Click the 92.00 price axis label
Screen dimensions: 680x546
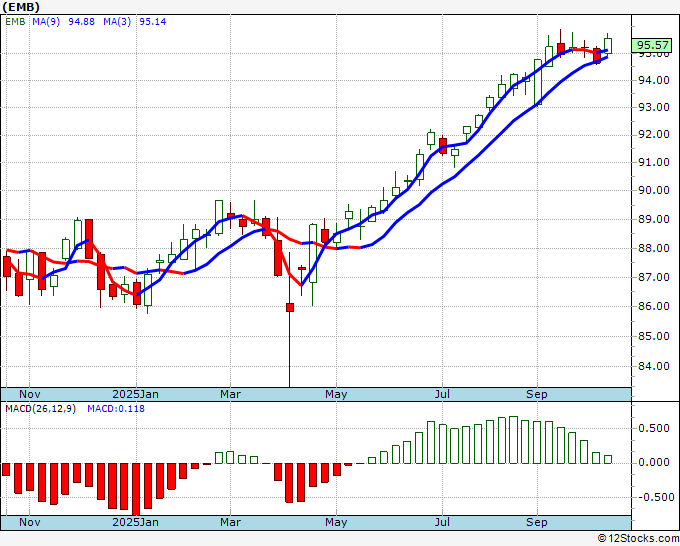[654, 135]
